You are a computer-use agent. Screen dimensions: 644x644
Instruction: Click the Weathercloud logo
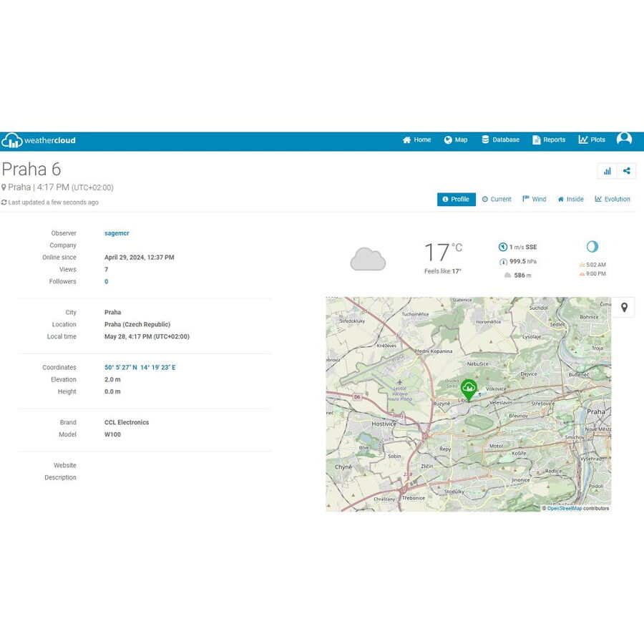tap(39, 140)
